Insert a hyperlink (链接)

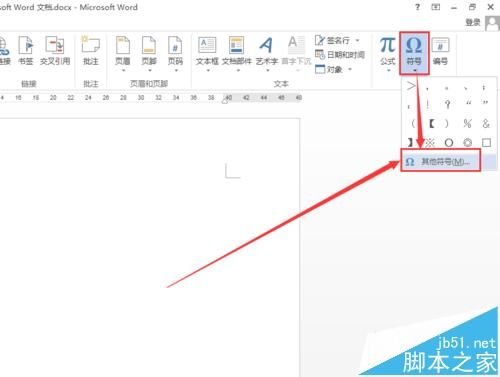click(4, 51)
